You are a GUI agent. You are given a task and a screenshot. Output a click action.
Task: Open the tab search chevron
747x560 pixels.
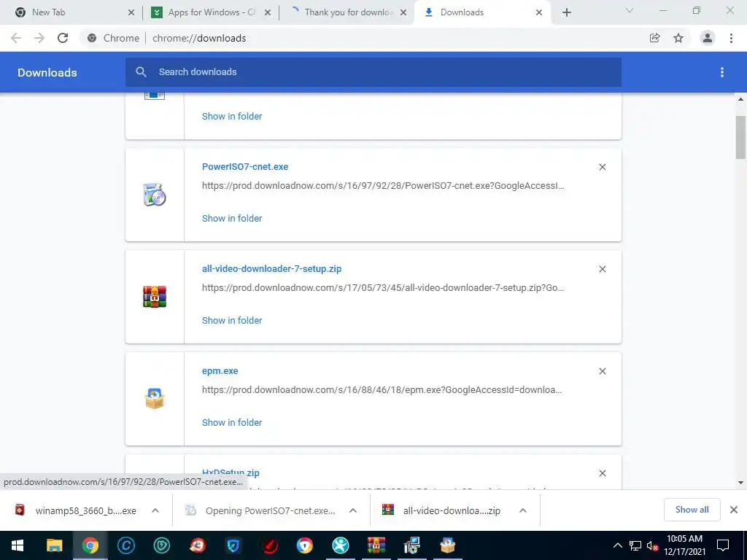pyautogui.click(x=630, y=10)
